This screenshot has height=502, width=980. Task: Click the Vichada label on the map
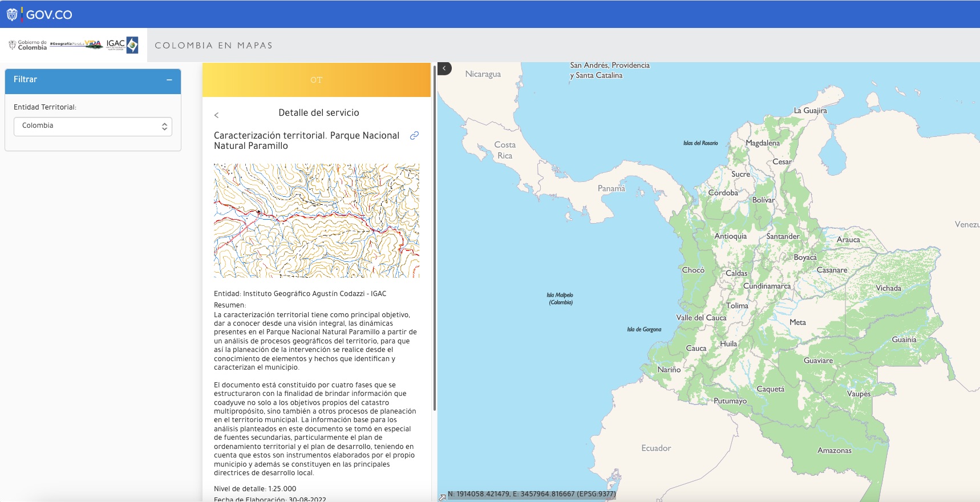point(888,288)
